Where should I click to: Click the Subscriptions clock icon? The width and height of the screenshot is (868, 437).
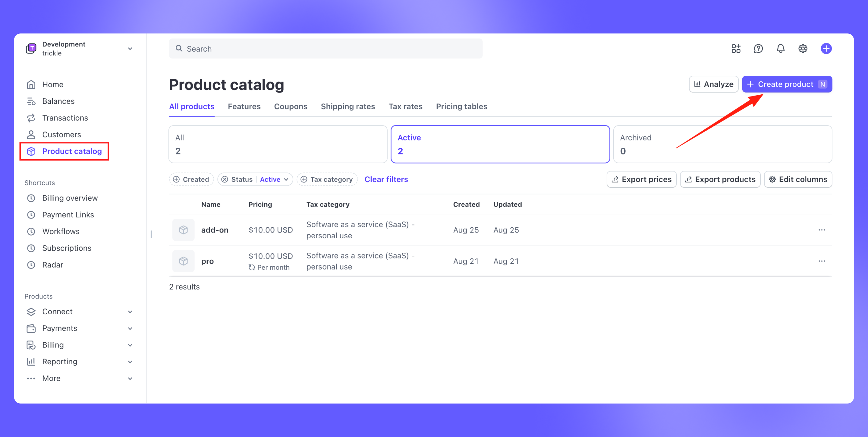(x=31, y=248)
